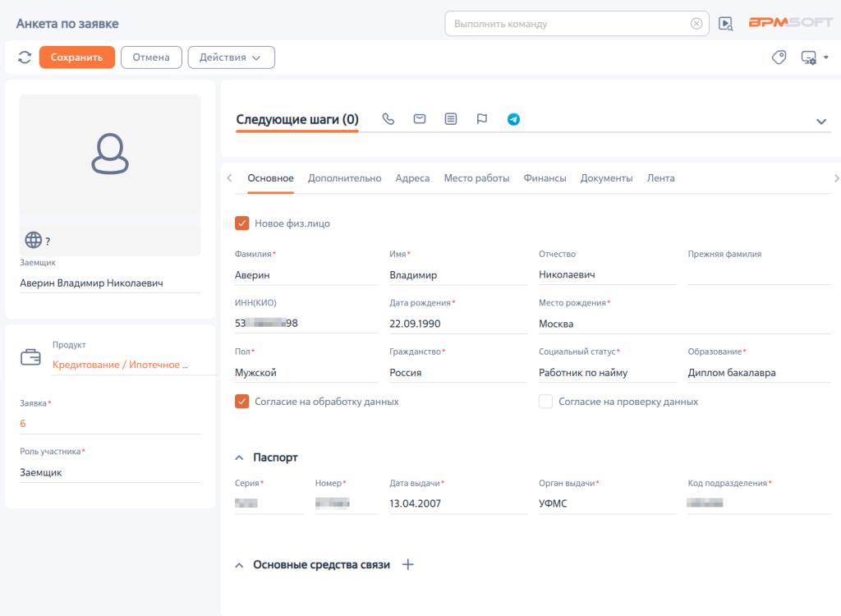Toggle Согласие на обработку данных checkbox
The image size is (841, 616).
point(242,402)
